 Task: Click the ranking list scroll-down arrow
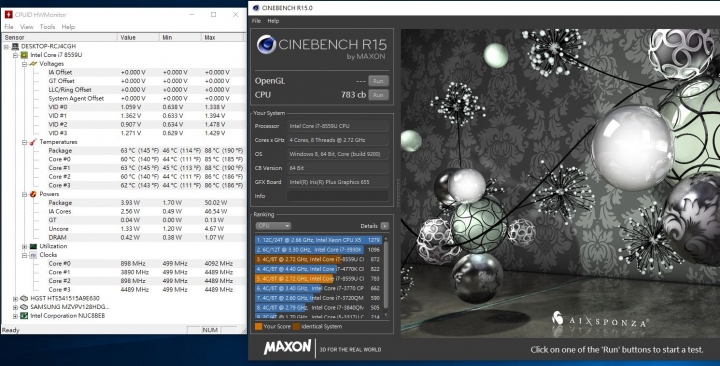(x=386, y=315)
